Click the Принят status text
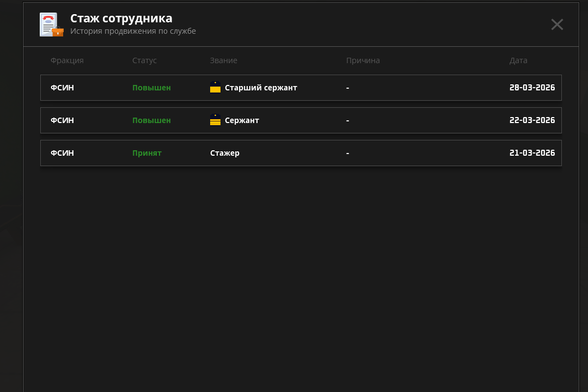Viewport: 588px width, 392px height. click(x=146, y=153)
